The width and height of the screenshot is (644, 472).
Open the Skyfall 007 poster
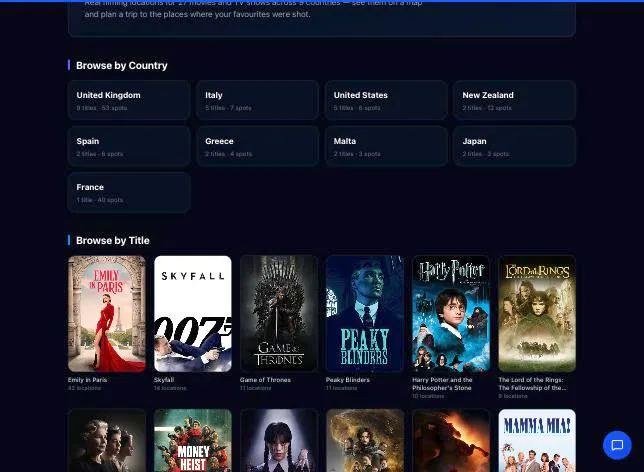[x=193, y=314]
